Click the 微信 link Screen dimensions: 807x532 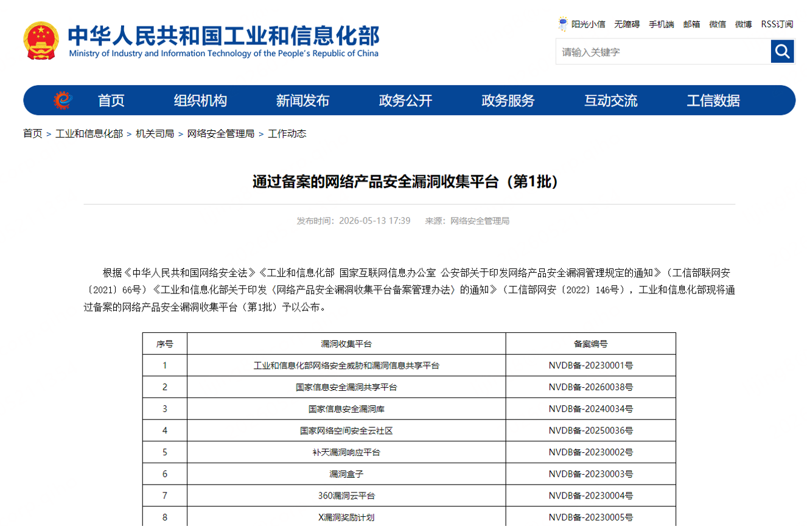pyautogui.click(x=718, y=24)
